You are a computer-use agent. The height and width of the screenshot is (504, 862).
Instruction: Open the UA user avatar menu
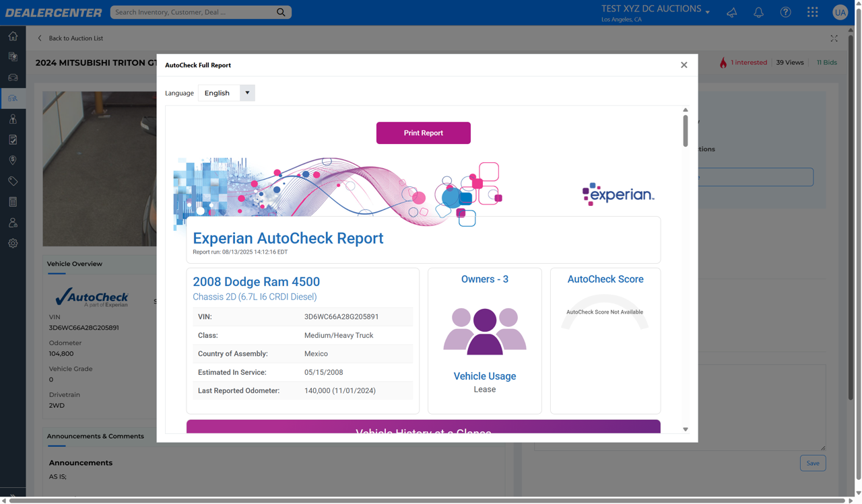[x=840, y=12]
